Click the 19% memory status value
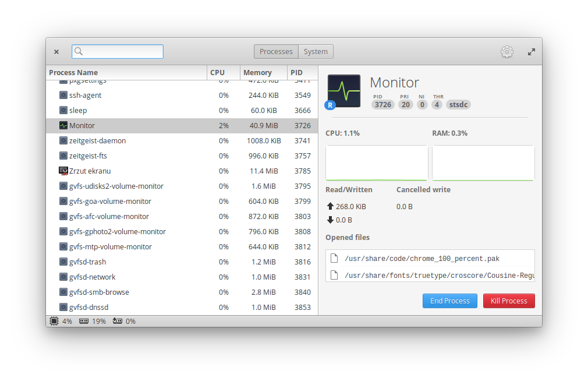Image resolution: width=588 pixels, height=381 pixels. (x=99, y=322)
